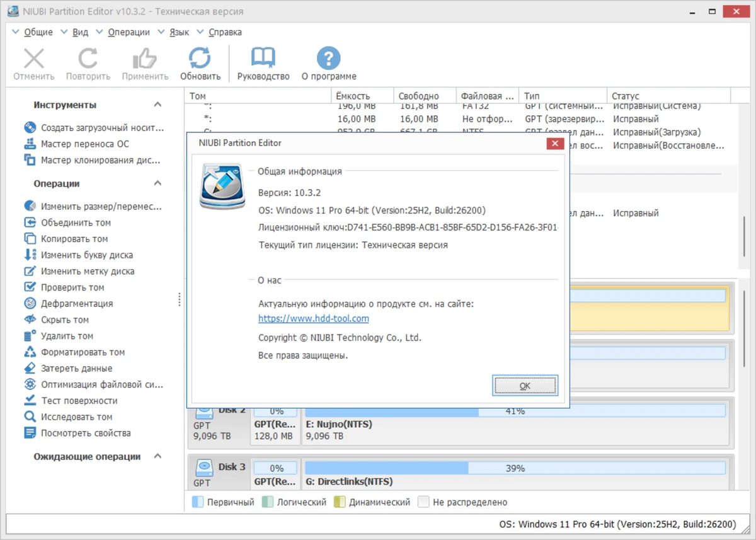This screenshot has width=756, height=540.
Task: Click the Disk 3 partition GPT(Re... block
Action: (276, 474)
